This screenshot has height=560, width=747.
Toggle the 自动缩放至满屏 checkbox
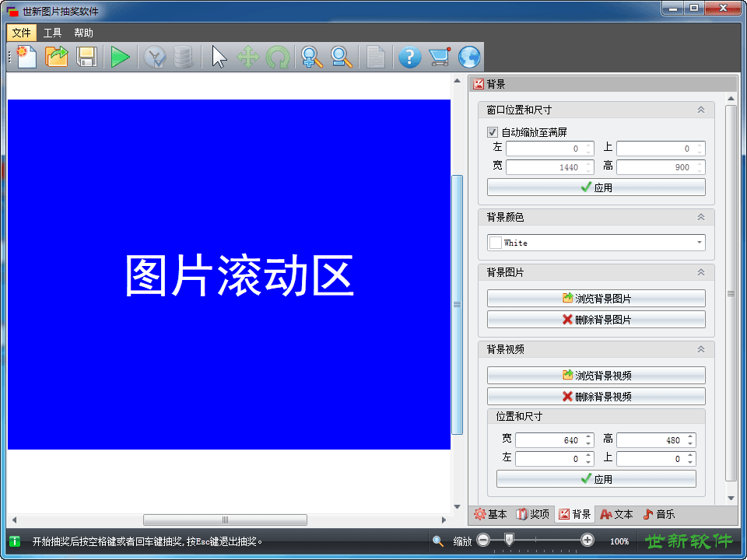click(493, 132)
